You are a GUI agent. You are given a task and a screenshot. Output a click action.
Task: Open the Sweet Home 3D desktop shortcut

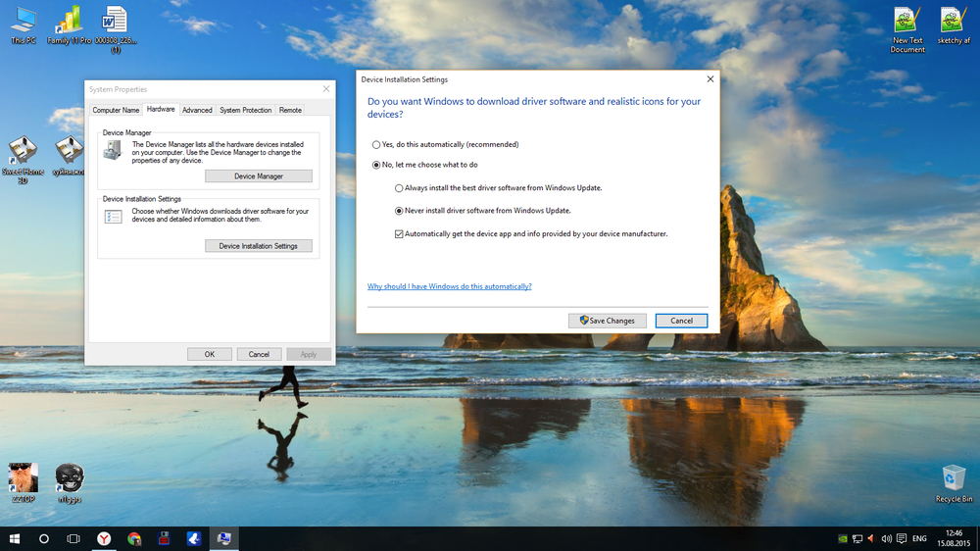pos(22,153)
